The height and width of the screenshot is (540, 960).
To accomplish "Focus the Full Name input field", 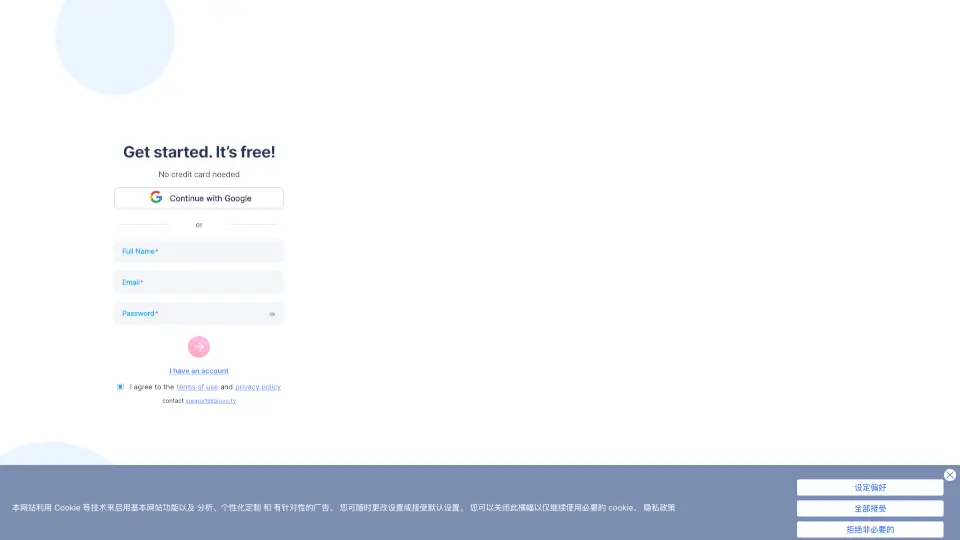I will (x=199, y=251).
